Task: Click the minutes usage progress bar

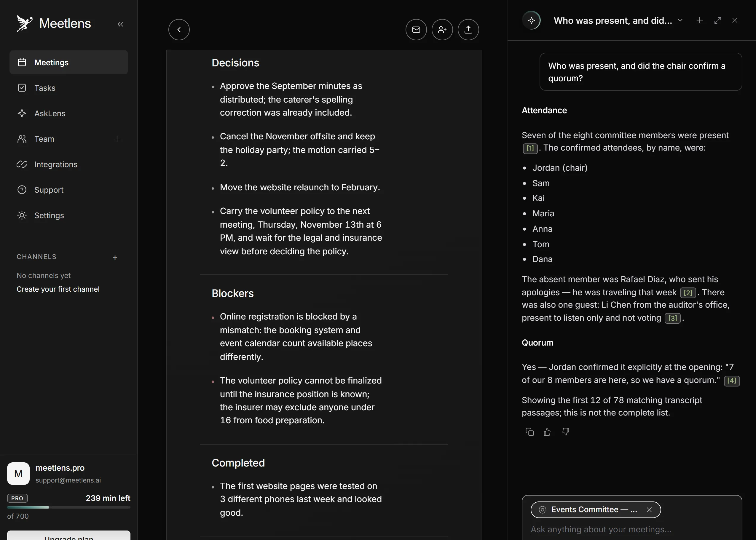Action: (x=68, y=507)
